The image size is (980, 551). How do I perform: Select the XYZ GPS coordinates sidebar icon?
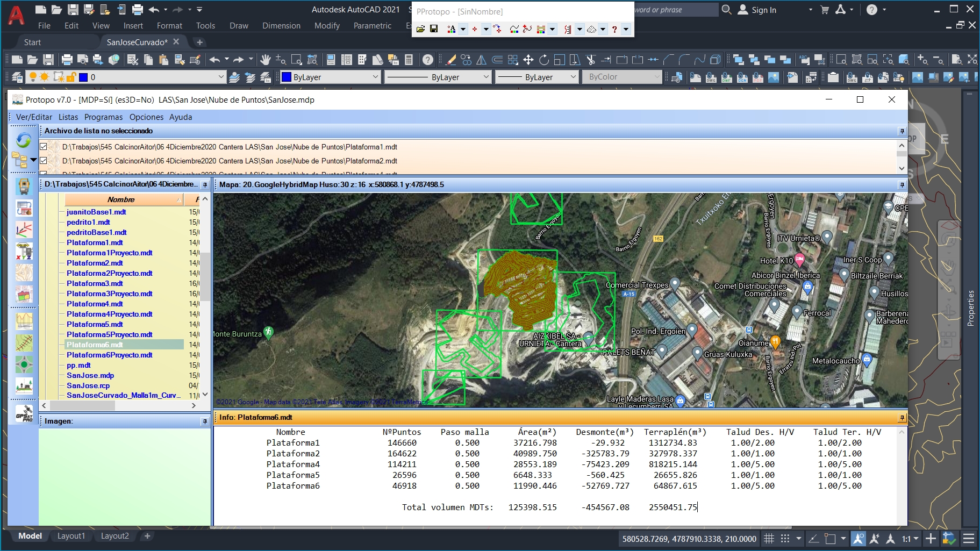point(24,251)
